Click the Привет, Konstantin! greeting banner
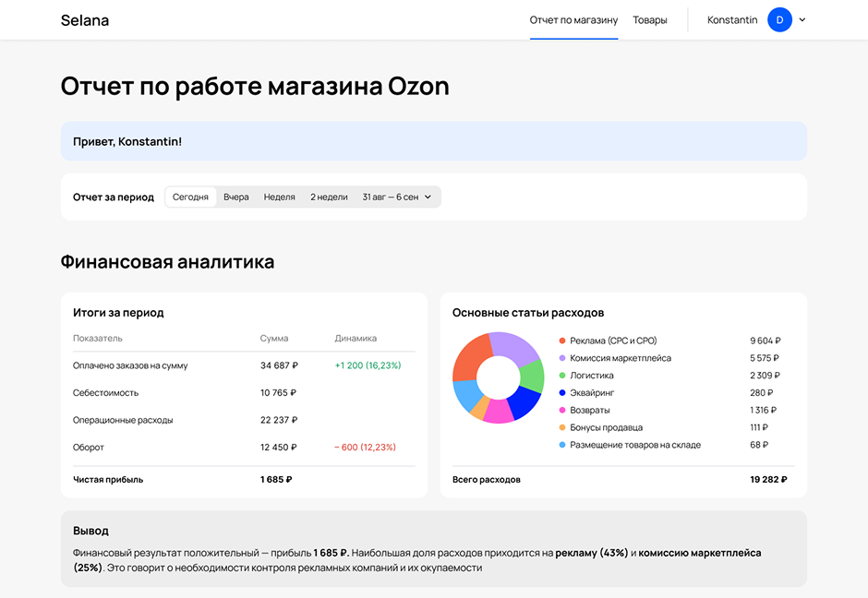 pos(434,141)
